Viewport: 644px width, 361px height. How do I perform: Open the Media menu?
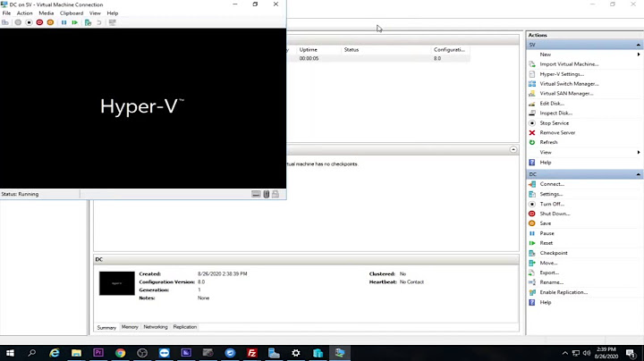(x=46, y=13)
